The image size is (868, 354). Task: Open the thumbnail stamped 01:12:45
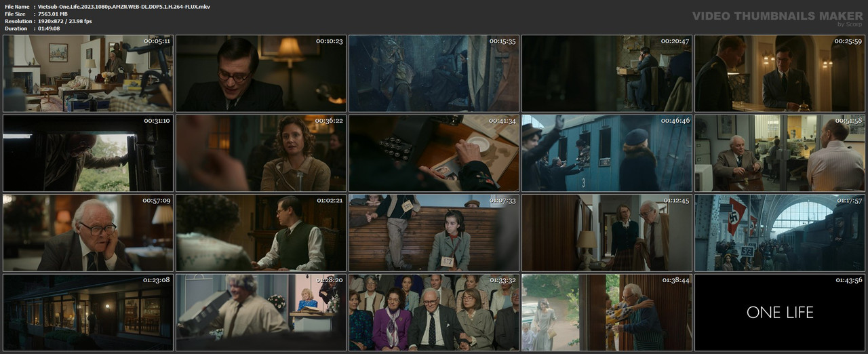[607, 233]
